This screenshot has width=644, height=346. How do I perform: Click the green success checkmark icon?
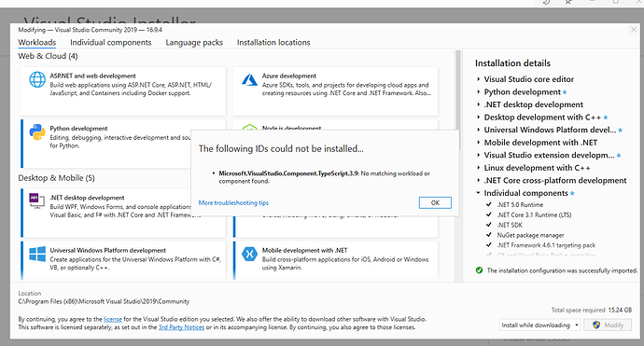point(479,270)
